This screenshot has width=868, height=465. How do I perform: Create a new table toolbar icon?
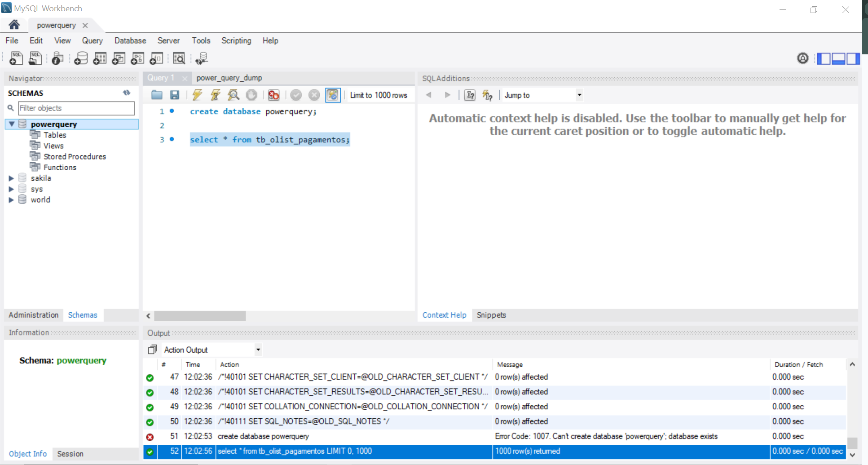[x=100, y=58]
